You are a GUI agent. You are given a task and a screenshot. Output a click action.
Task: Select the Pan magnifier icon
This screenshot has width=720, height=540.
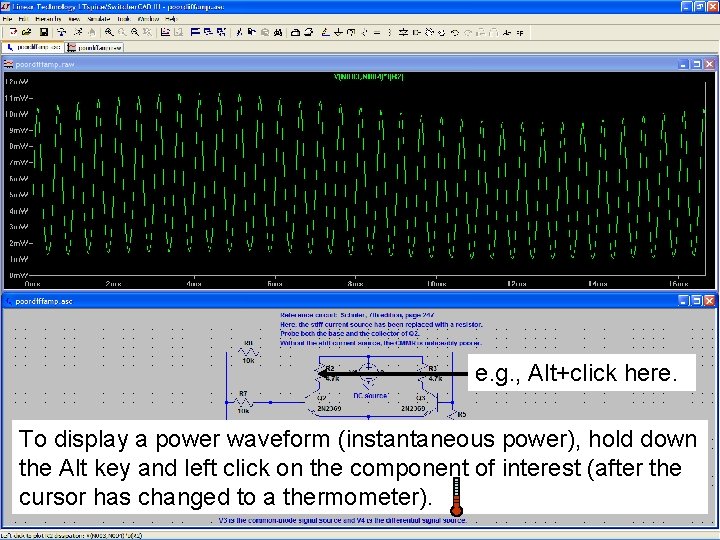point(122,32)
